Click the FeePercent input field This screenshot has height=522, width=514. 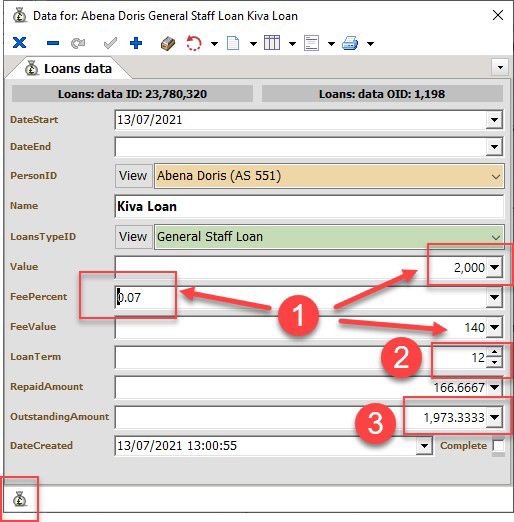tap(300, 297)
